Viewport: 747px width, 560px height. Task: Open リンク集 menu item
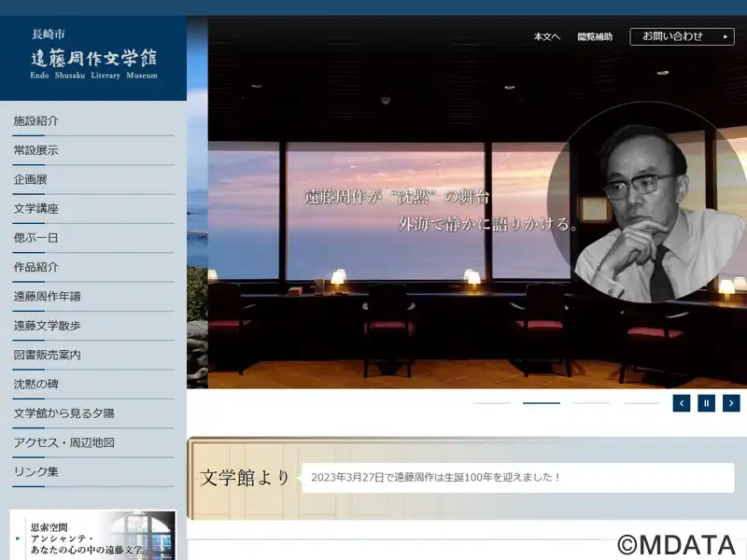pos(93,472)
